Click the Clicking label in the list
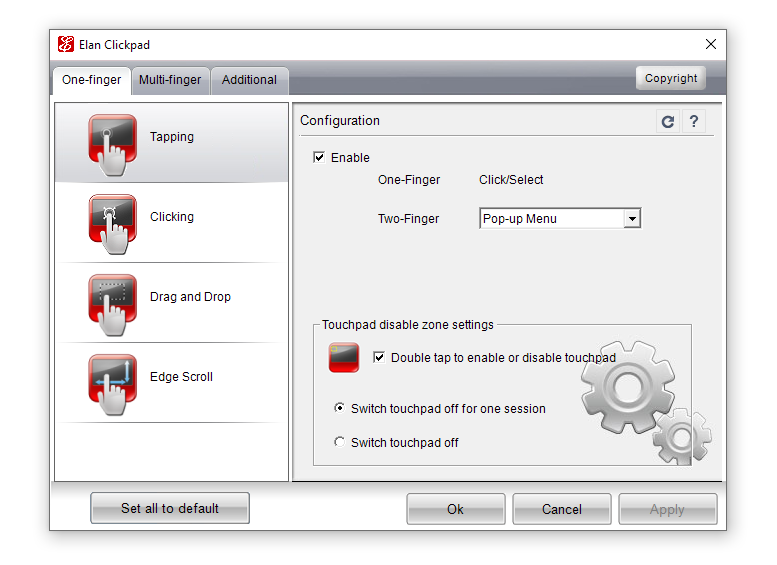The image size is (777, 565). [x=172, y=217]
